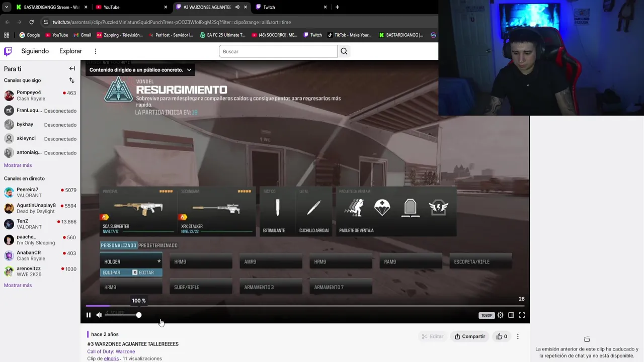Open the FranLuqu... offline channel
This screenshot has height=362, width=644.
[40, 111]
